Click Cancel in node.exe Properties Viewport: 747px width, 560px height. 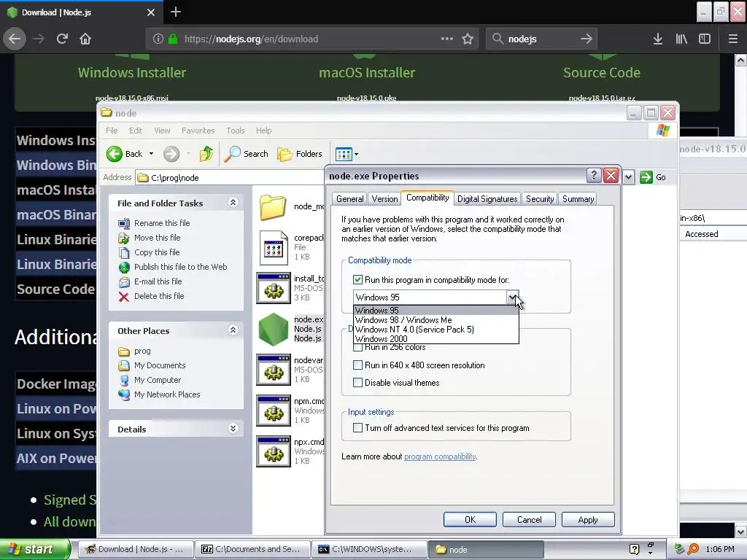pos(529,519)
